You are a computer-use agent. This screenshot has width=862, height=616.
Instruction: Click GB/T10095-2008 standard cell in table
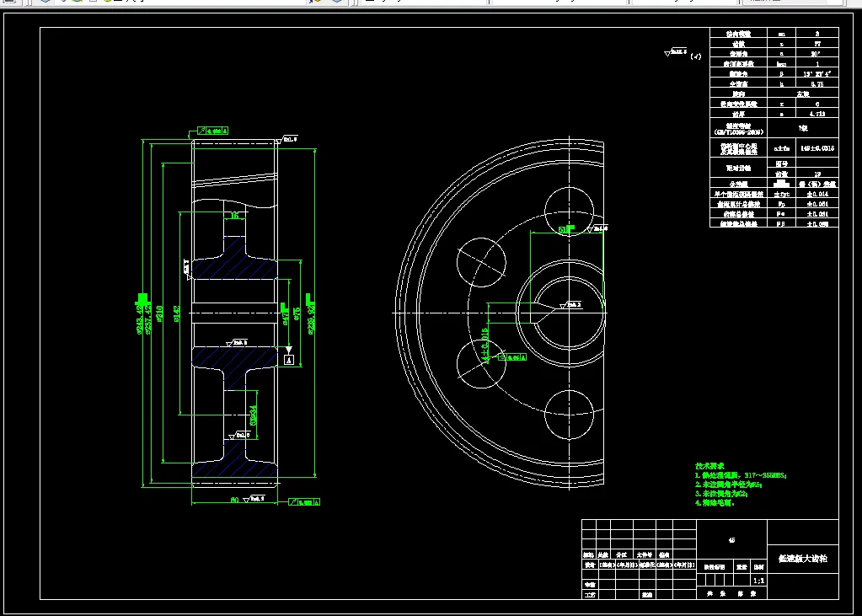click(739, 129)
